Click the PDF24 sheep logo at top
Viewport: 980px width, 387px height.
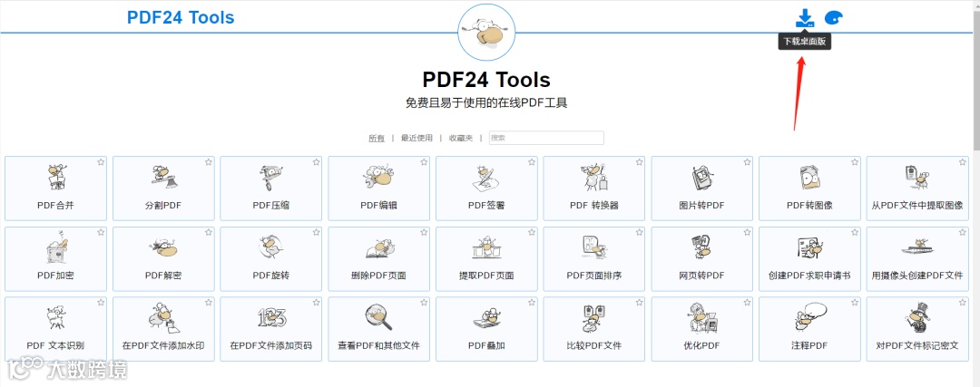pyautogui.click(x=487, y=32)
